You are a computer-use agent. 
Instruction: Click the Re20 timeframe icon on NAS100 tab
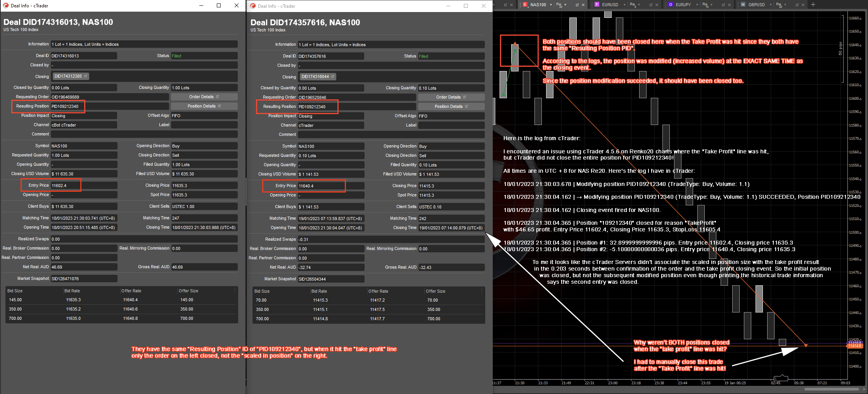[x=559, y=5]
